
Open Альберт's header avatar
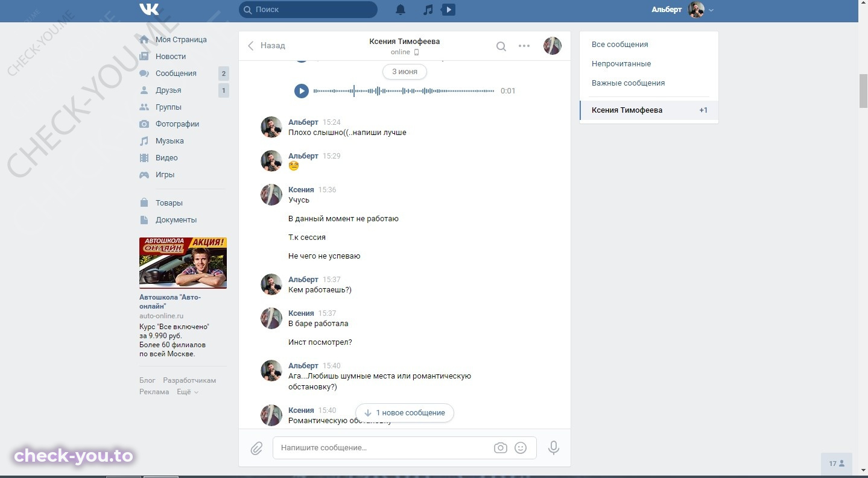point(696,10)
